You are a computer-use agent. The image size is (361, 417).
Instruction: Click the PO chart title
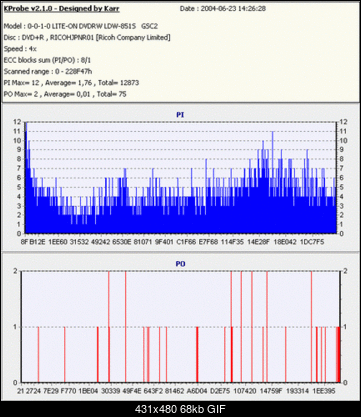click(180, 264)
